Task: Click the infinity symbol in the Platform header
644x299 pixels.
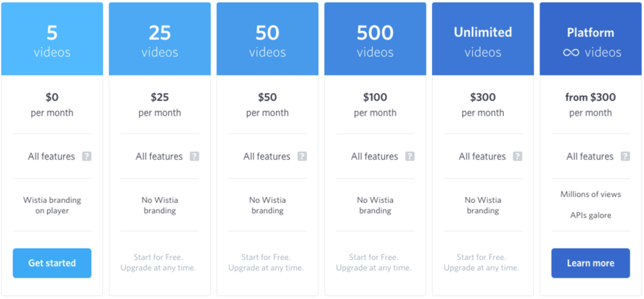Action: tap(571, 53)
